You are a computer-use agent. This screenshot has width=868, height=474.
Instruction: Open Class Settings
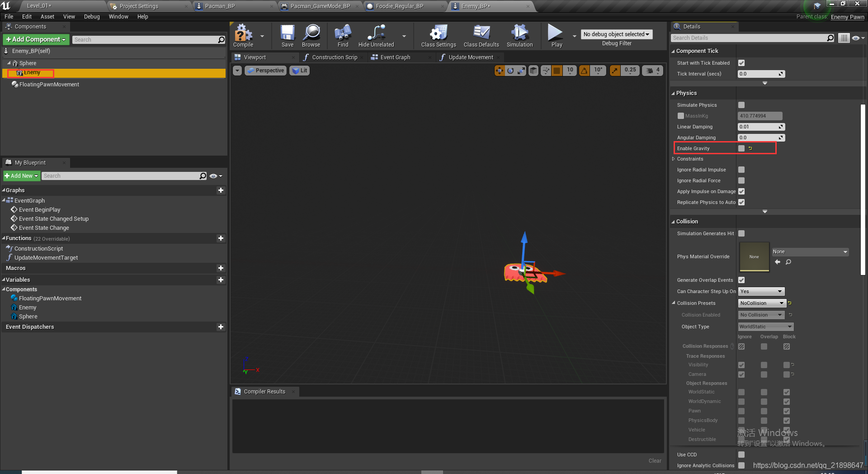click(x=439, y=36)
